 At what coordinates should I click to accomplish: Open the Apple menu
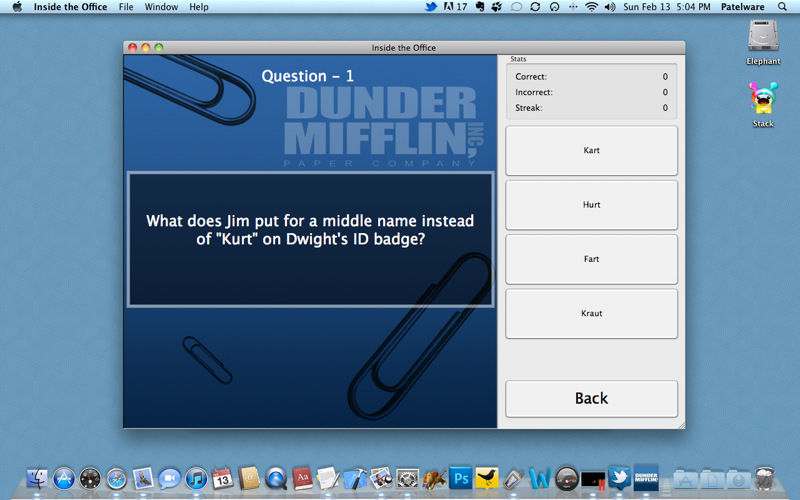tap(17, 7)
